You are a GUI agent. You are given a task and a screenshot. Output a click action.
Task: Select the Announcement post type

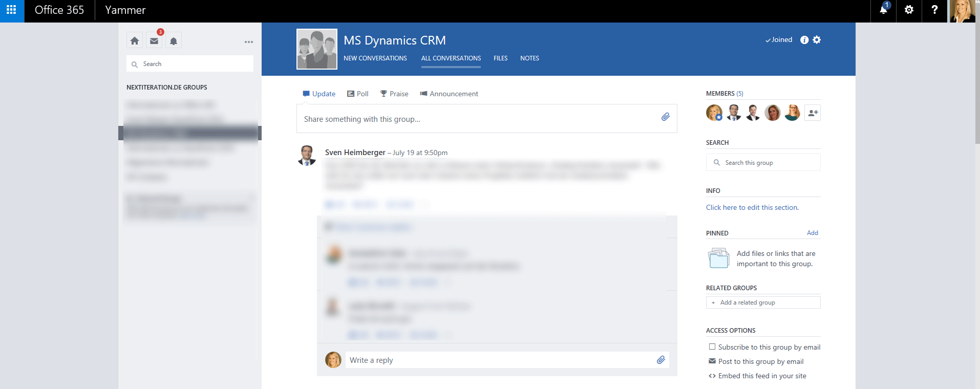pos(449,94)
